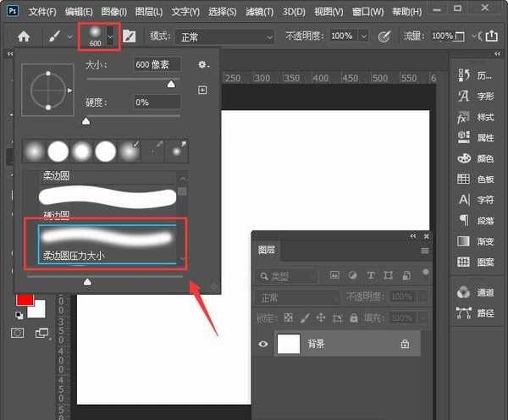Click the Home icon in options bar

point(24,36)
